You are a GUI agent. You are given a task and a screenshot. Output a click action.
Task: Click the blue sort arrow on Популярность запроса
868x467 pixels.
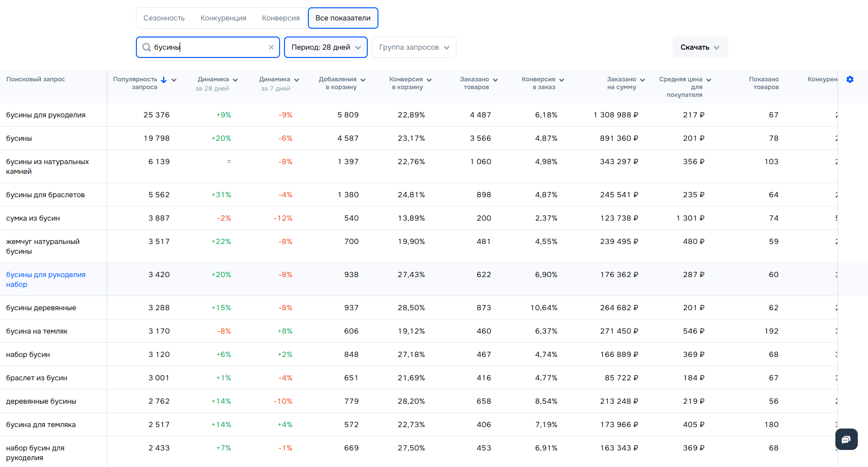click(164, 80)
